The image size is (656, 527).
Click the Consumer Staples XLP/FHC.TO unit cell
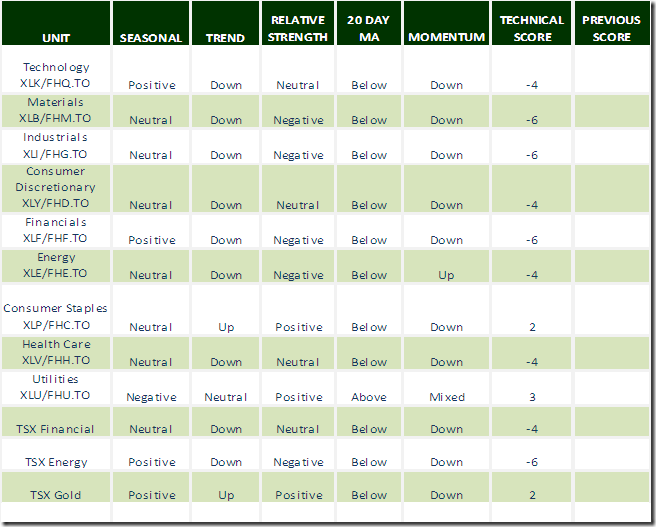click(x=57, y=317)
